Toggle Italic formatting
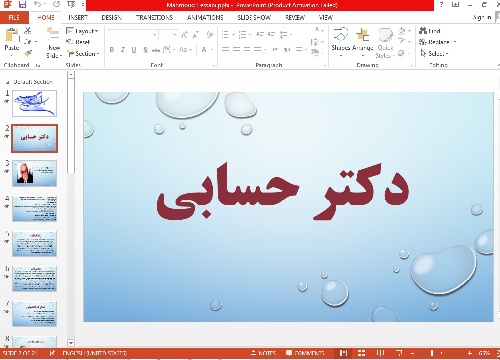 123,50
